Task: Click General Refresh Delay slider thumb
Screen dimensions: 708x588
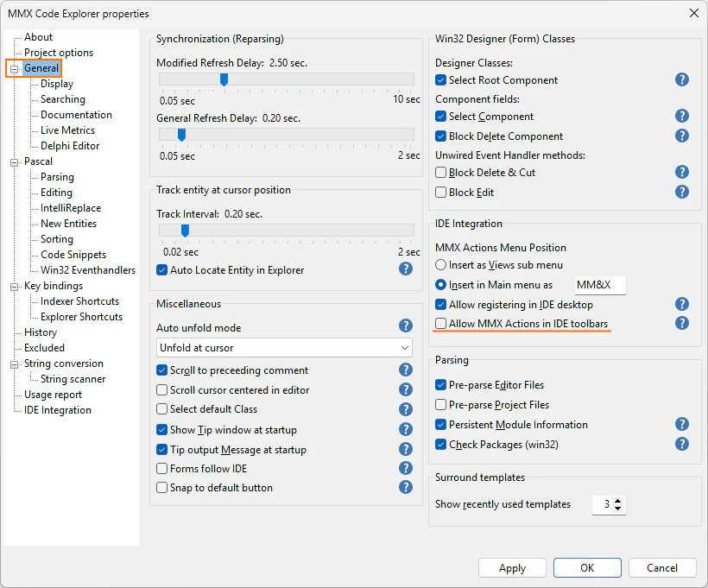Action: click(181, 135)
